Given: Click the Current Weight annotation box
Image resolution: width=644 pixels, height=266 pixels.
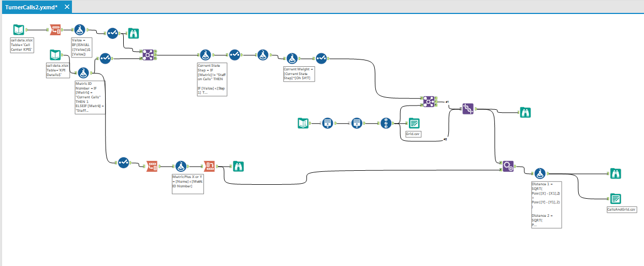Looking at the screenshot, I should click(x=299, y=73).
